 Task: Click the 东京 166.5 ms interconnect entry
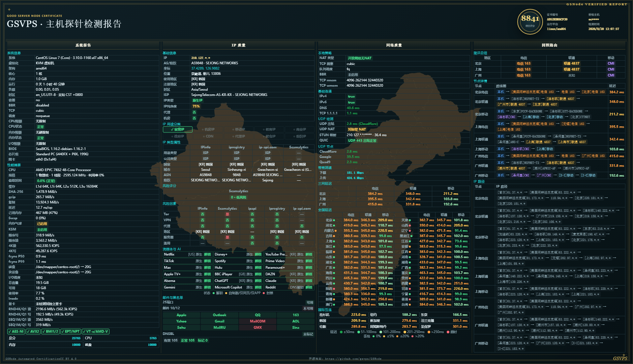click(x=444, y=315)
